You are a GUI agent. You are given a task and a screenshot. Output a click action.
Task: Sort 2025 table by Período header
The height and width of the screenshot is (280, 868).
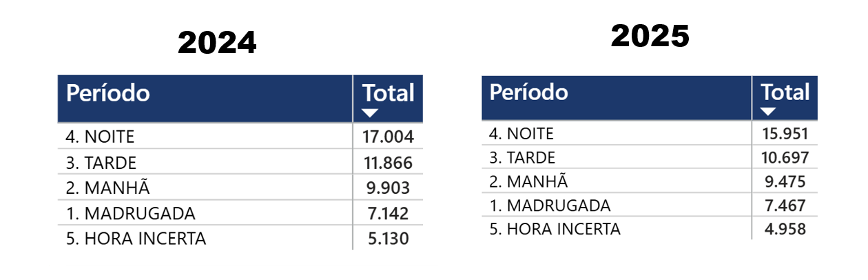(x=528, y=92)
